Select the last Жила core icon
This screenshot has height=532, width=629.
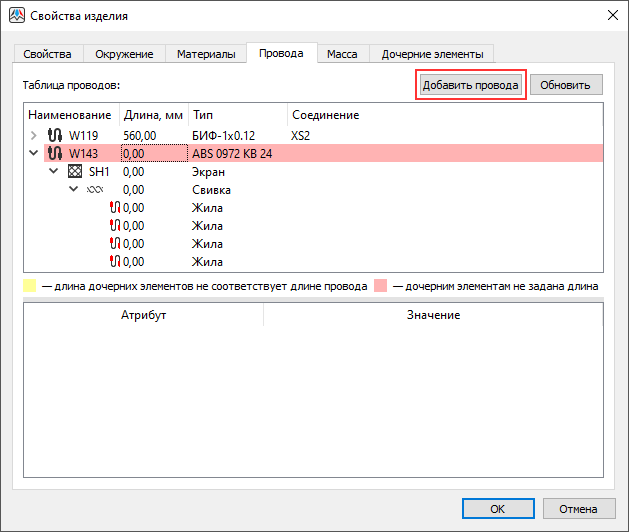click(114, 261)
